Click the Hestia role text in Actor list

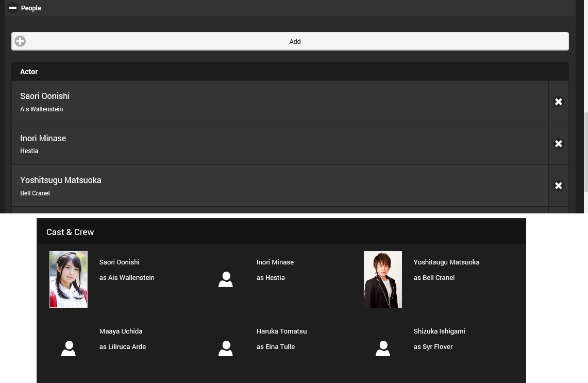point(29,151)
